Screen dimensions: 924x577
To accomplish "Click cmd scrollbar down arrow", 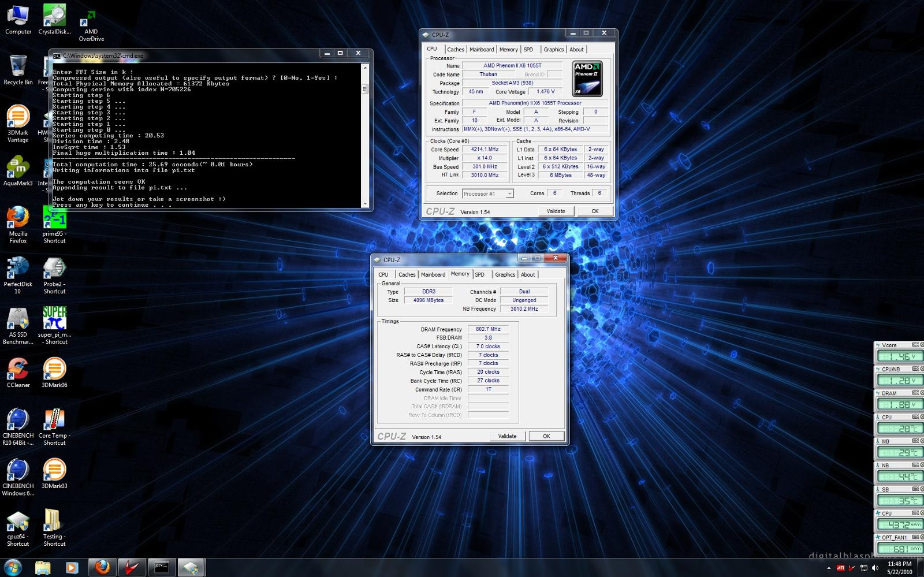I will 364,204.
